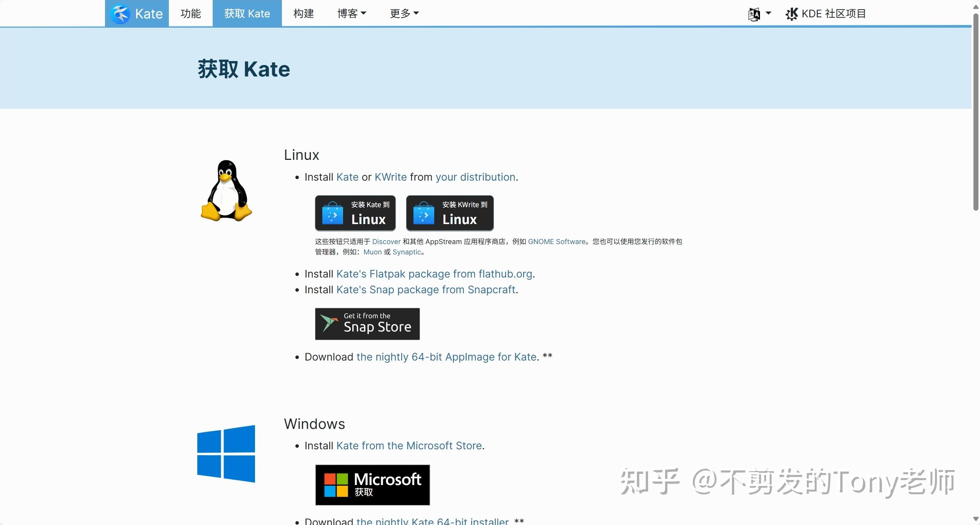
Task: Click the Snapcraft package link
Action: point(426,289)
